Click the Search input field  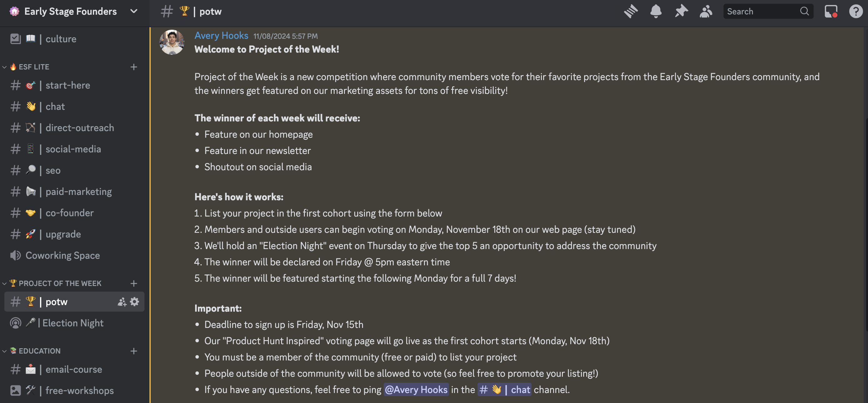point(768,12)
